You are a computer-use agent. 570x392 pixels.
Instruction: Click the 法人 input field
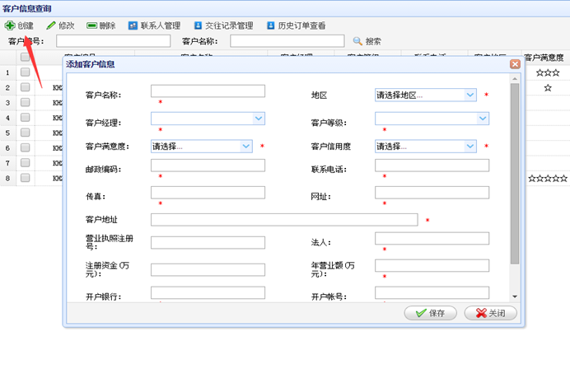[432, 238]
